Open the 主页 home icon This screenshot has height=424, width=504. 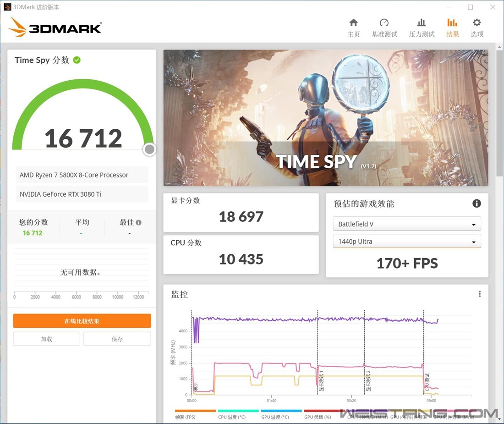pyautogui.click(x=353, y=22)
